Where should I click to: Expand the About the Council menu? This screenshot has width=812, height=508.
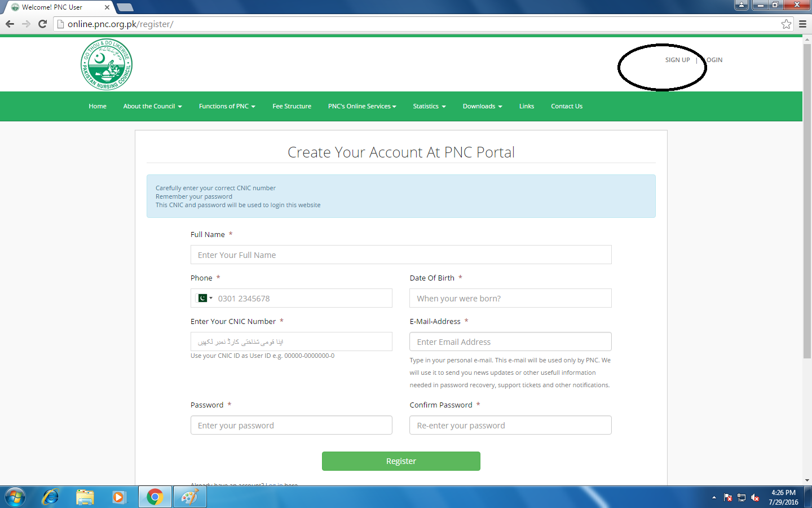pos(152,106)
